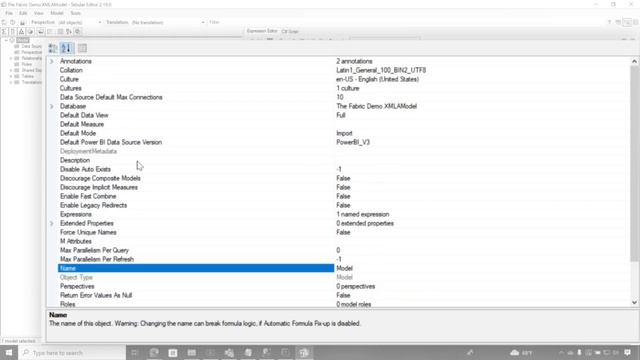This screenshot has height=360, width=640.
Task: Open the Model menu
Action: click(57, 13)
